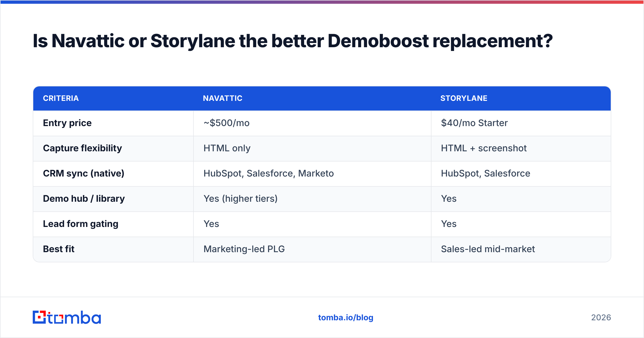Click the Capture flexibility row label

click(x=82, y=148)
